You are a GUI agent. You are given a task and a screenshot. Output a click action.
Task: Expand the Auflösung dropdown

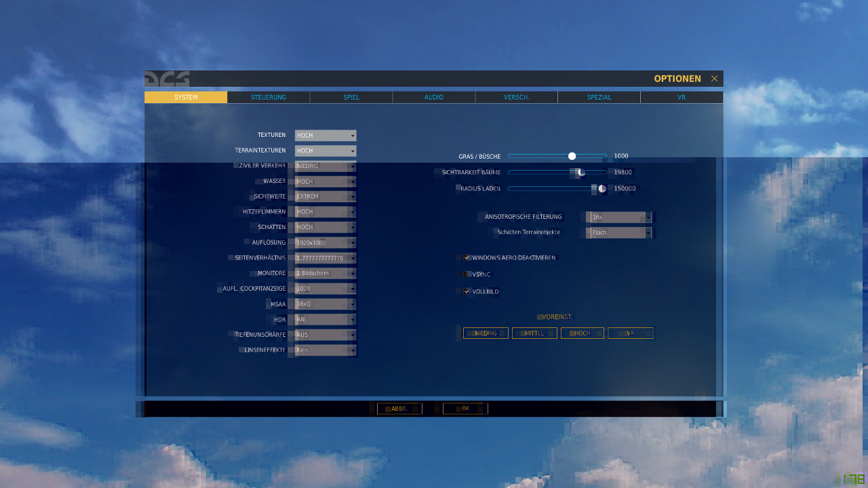click(x=325, y=243)
